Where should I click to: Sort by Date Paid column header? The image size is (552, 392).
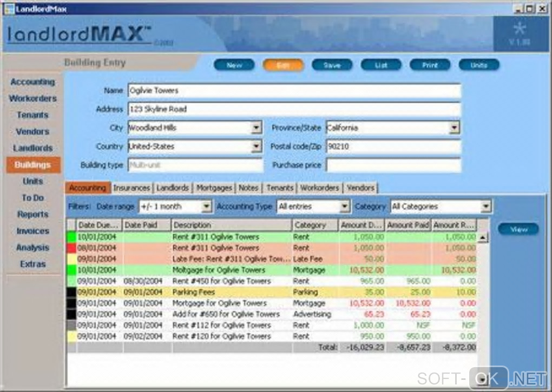(147, 225)
